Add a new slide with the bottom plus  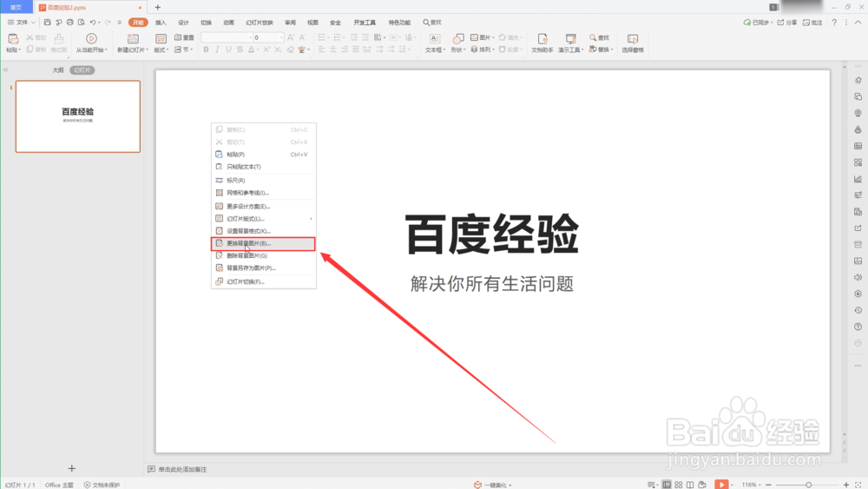tap(71, 468)
